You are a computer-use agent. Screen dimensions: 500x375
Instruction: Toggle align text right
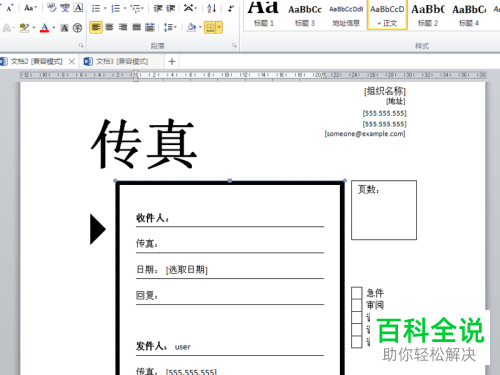point(123,27)
